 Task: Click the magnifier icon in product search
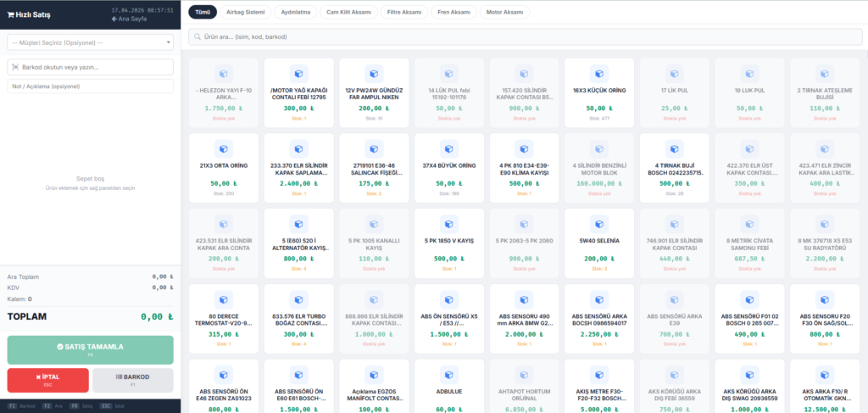pyautogui.click(x=196, y=37)
